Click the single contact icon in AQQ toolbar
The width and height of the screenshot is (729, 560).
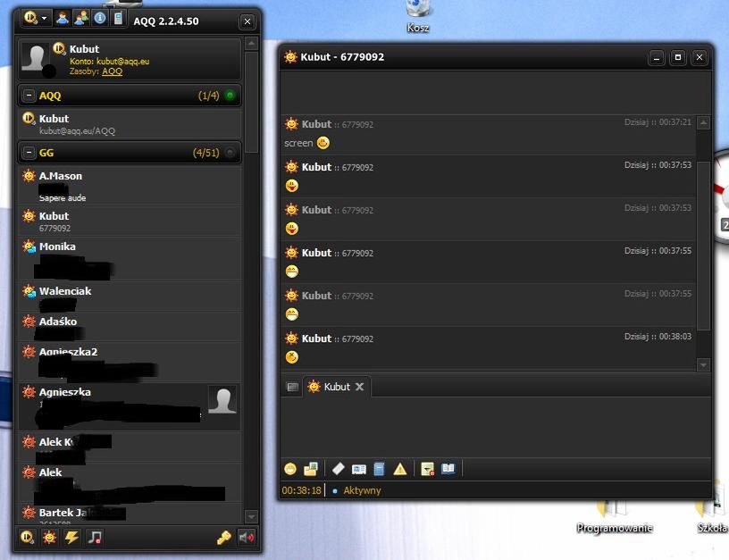coord(62,19)
